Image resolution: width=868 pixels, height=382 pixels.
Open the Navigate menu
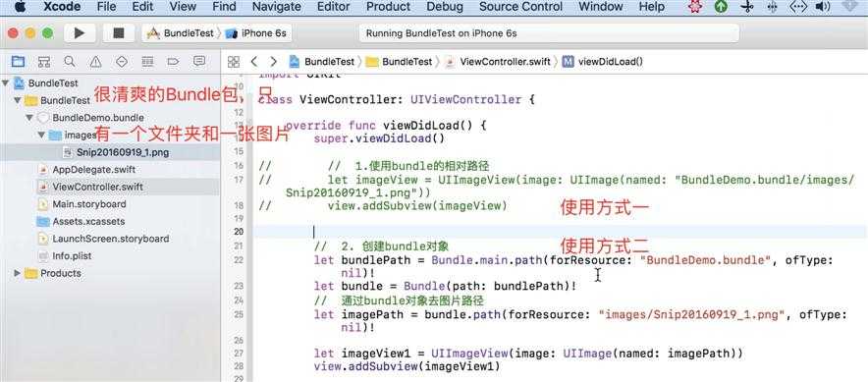point(276,7)
